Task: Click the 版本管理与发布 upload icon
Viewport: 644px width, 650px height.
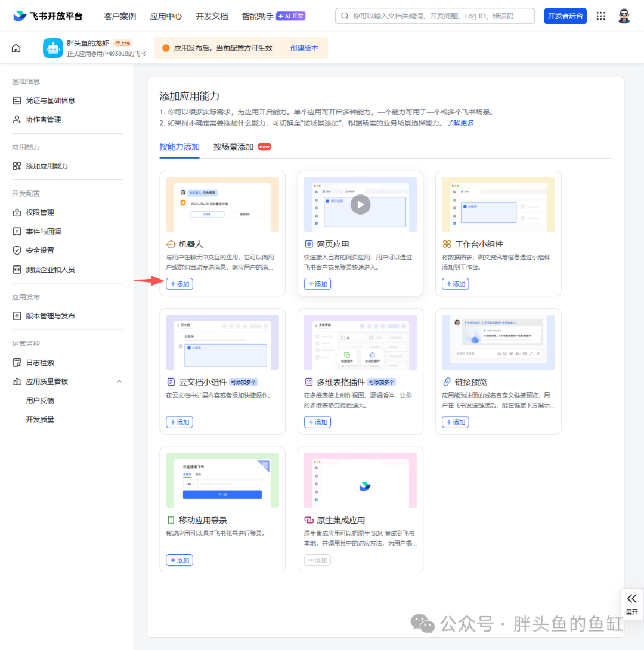Action: (17, 316)
